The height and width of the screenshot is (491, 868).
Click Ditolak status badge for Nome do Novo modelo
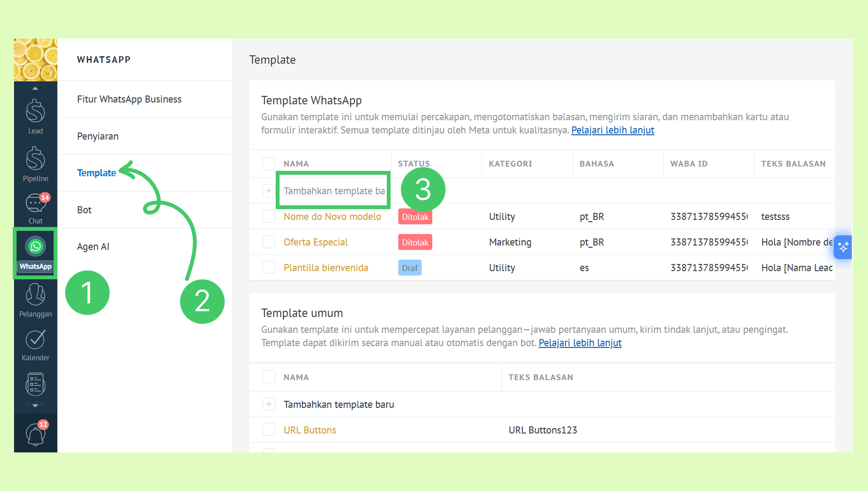pyautogui.click(x=415, y=216)
